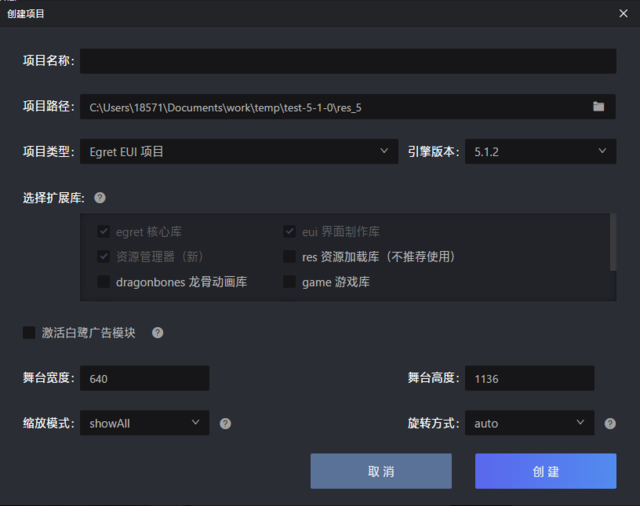
Task: Click the 选择扩展库 label
Action: coord(53,198)
